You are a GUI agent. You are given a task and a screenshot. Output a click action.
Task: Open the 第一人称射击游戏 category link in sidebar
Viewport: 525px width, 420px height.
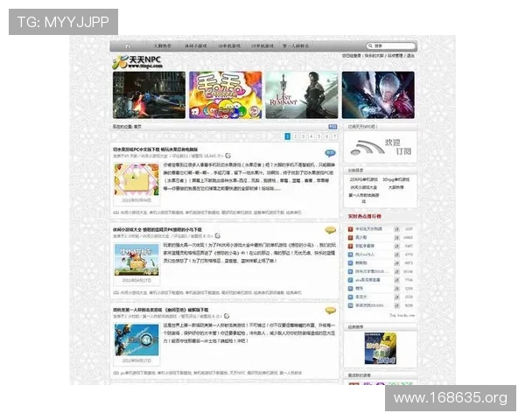(364, 198)
